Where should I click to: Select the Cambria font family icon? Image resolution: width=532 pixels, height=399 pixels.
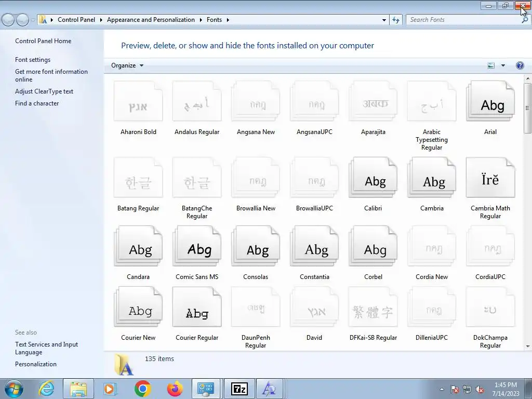[432, 178]
